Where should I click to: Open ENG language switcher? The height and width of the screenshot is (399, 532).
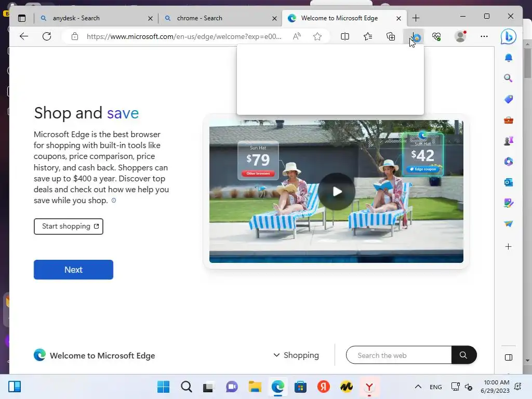coord(436,387)
